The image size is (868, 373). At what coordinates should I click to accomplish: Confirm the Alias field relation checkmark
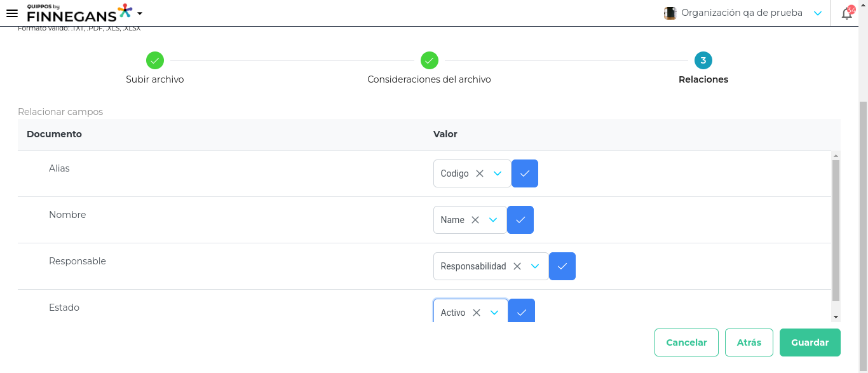point(525,173)
